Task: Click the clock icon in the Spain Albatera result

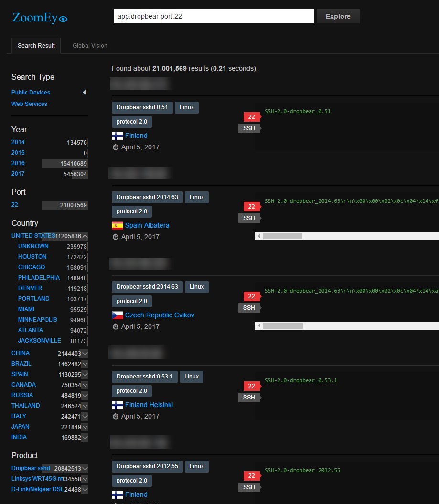Action: tap(116, 237)
